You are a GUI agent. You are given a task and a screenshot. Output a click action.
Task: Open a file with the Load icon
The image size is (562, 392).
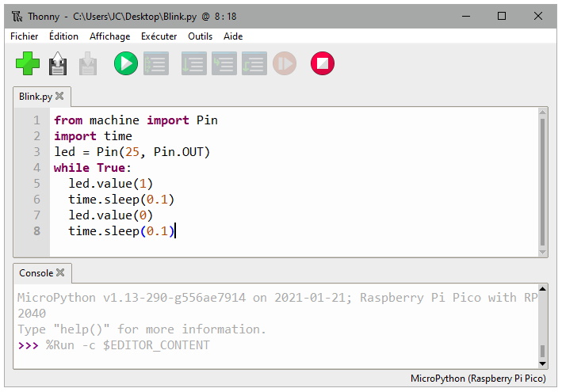tap(58, 63)
